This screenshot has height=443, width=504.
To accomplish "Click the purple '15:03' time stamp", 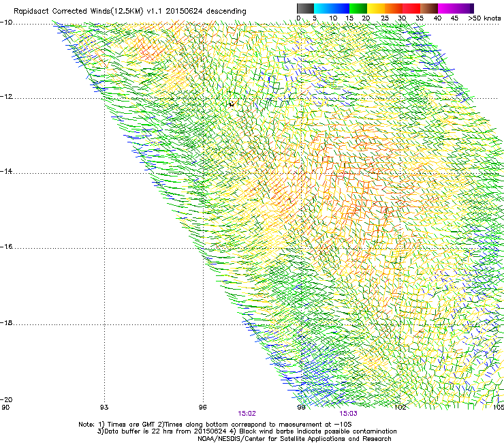I will [349, 414].
